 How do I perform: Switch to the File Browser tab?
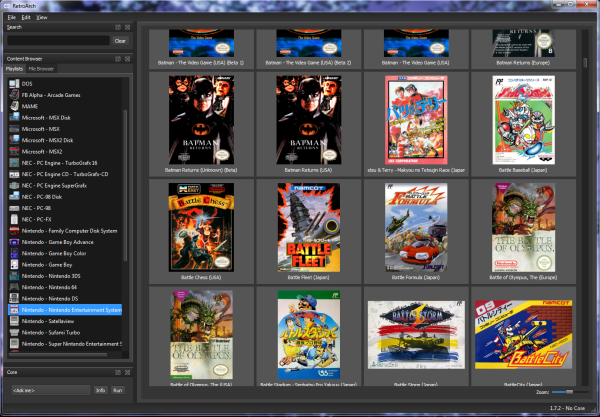coord(41,69)
